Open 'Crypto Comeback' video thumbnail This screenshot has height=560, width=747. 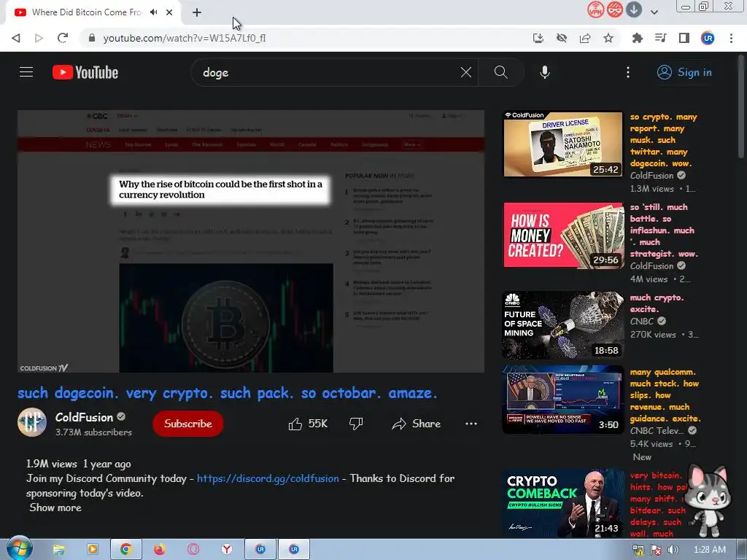point(563,504)
